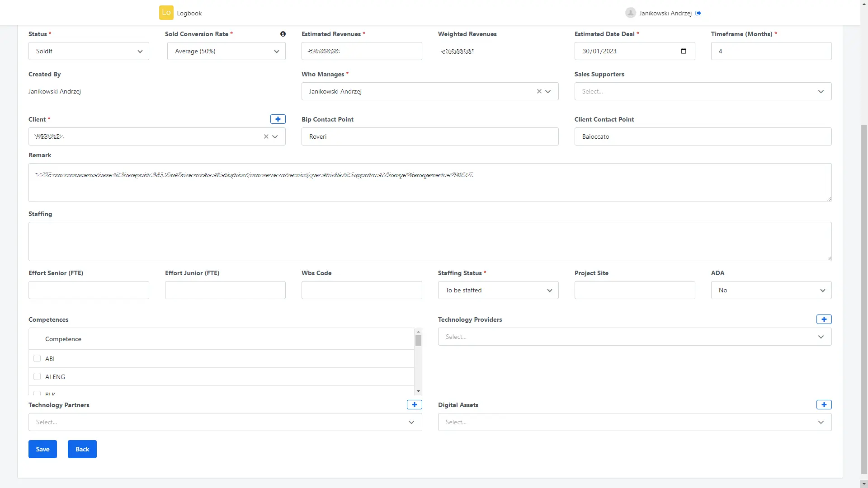The image size is (868, 488).
Task: Add a Digital Asset using the plus icon
Action: point(824,404)
